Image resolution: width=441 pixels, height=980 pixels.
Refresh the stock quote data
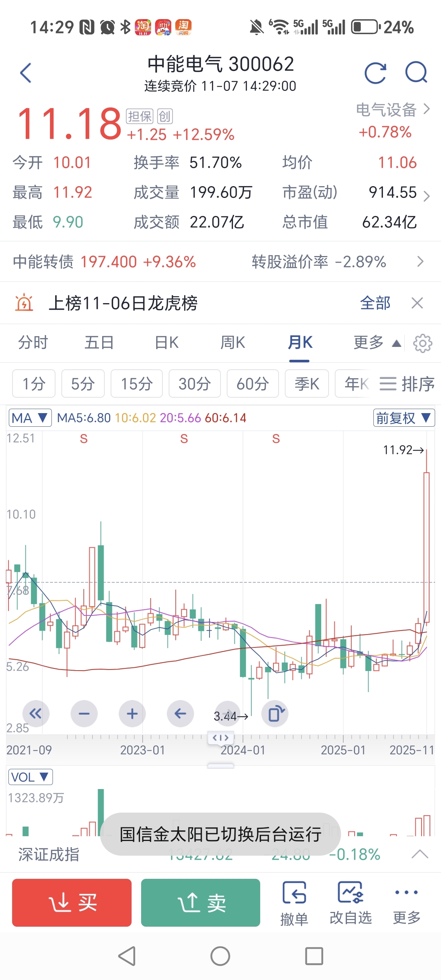tap(375, 73)
